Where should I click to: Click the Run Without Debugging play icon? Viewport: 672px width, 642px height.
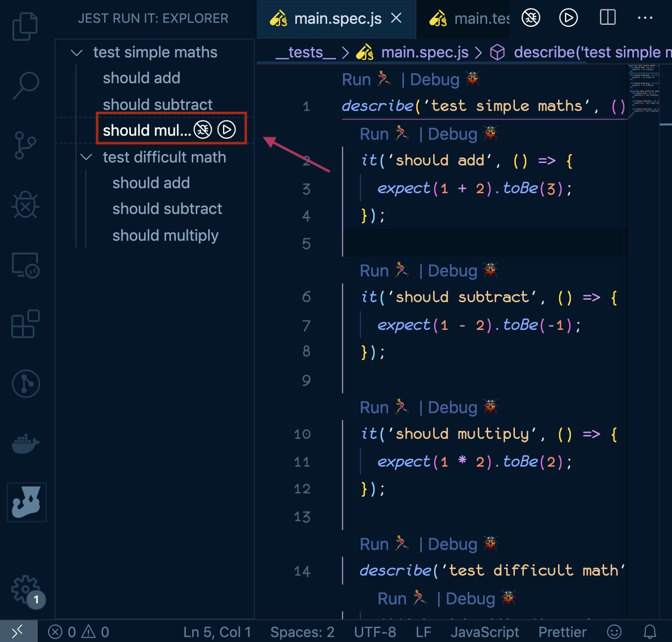pyautogui.click(x=568, y=18)
